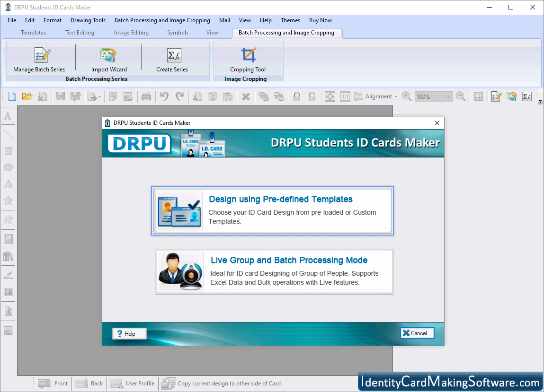Viewport: 544px width, 392px height.
Task: Click the cut scissors toolbar icon
Action: [x=197, y=96]
